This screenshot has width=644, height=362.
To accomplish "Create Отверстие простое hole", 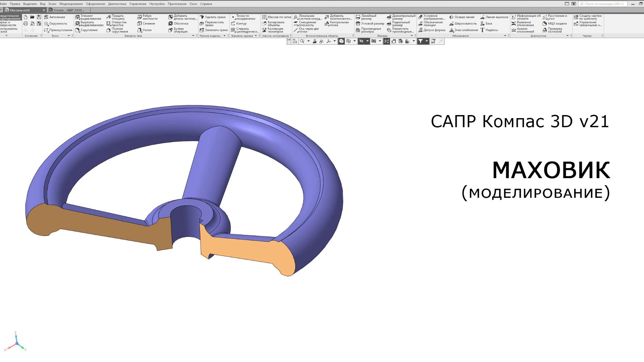I will click(x=116, y=23).
